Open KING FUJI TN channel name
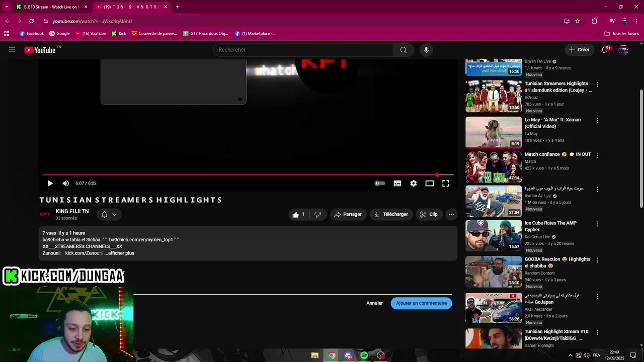644x362 pixels. pyautogui.click(x=72, y=212)
